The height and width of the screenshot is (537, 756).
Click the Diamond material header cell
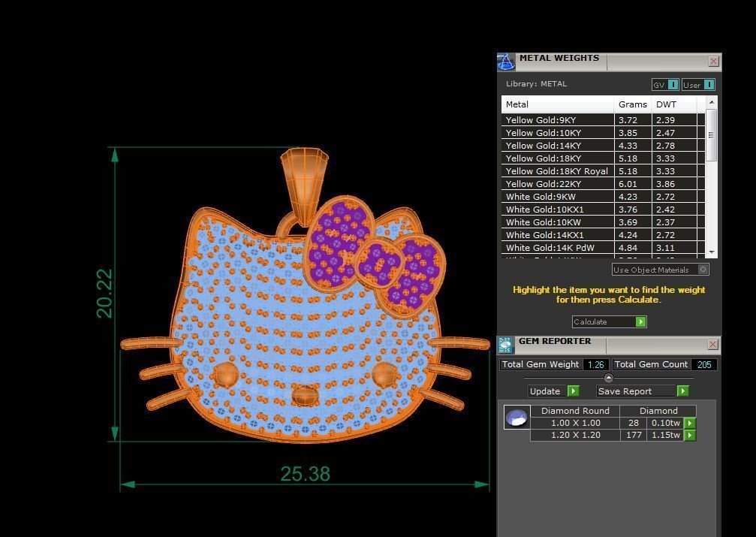click(658, 411)
